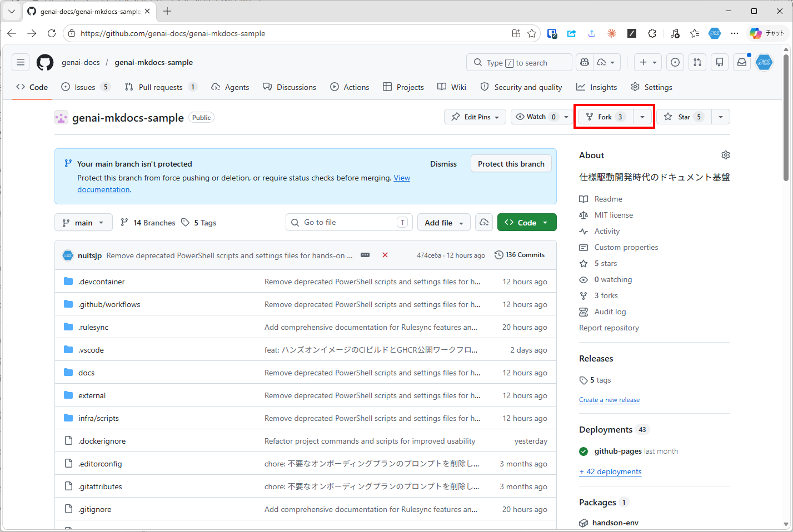Click the Protect this branch button

tap(511, 164)
